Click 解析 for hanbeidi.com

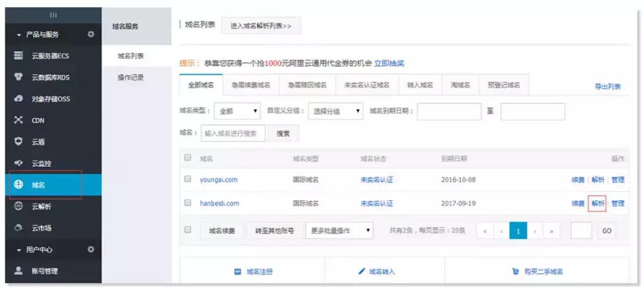coord(598,203)
